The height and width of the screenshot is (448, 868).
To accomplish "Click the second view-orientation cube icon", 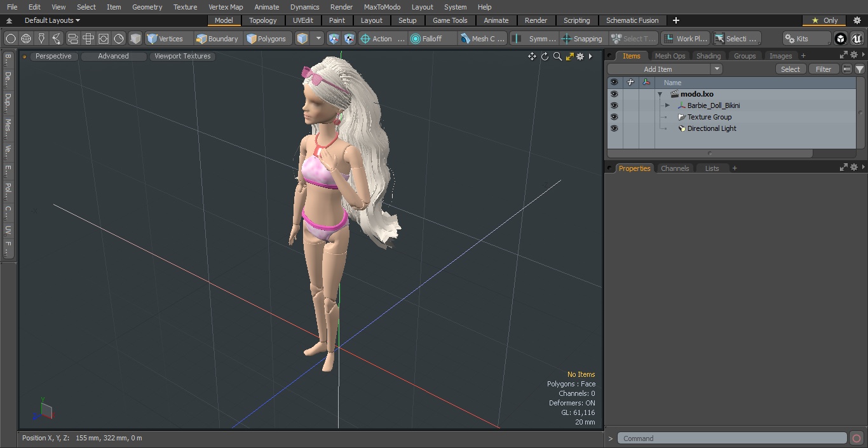I will tap(349, 39).
